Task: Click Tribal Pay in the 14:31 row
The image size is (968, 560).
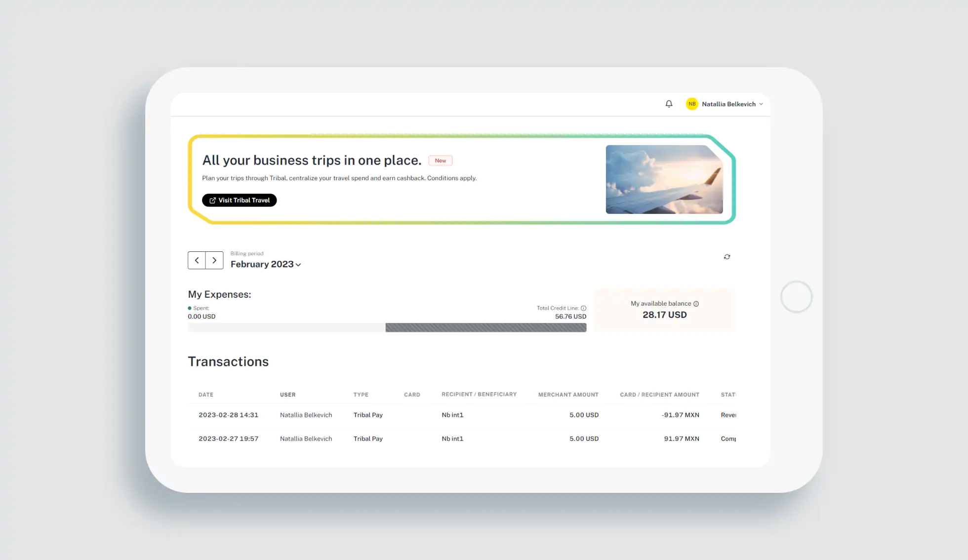Action: [368, 415]
